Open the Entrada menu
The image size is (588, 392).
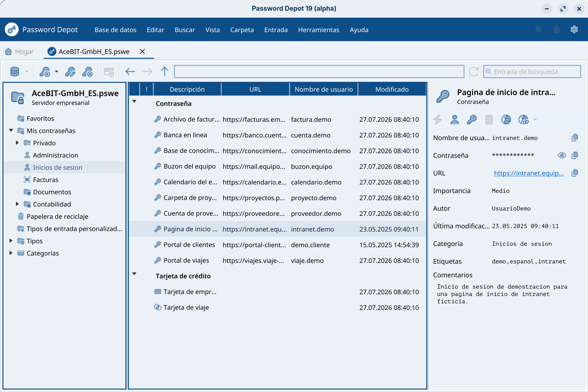276,30
